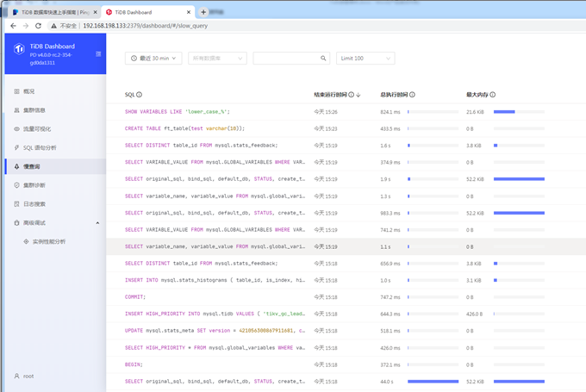The height and width of the screenshot is (392, 586).
Task: Open 集群诊断 cluster diagnostics
Action: [34, 185]
